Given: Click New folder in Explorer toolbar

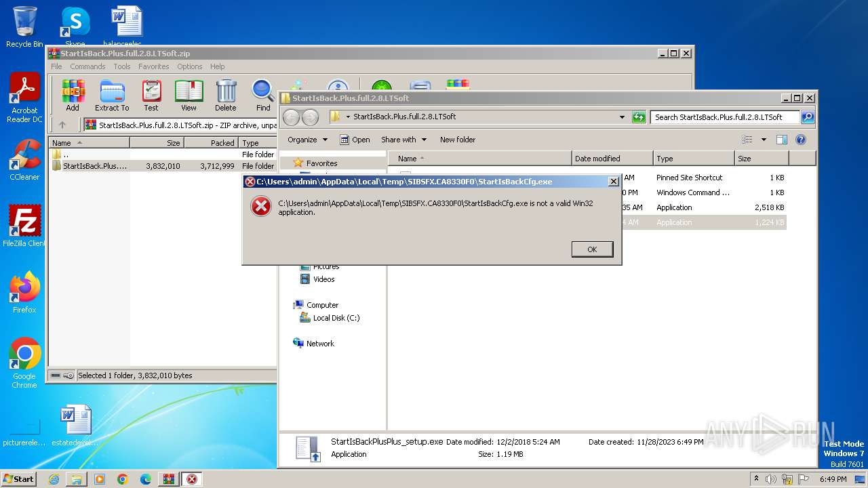Looking at the screenshot, I should click(x=458, y=140).
